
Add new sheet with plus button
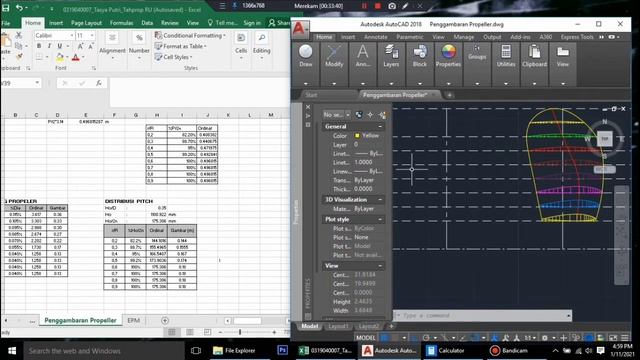165,320
